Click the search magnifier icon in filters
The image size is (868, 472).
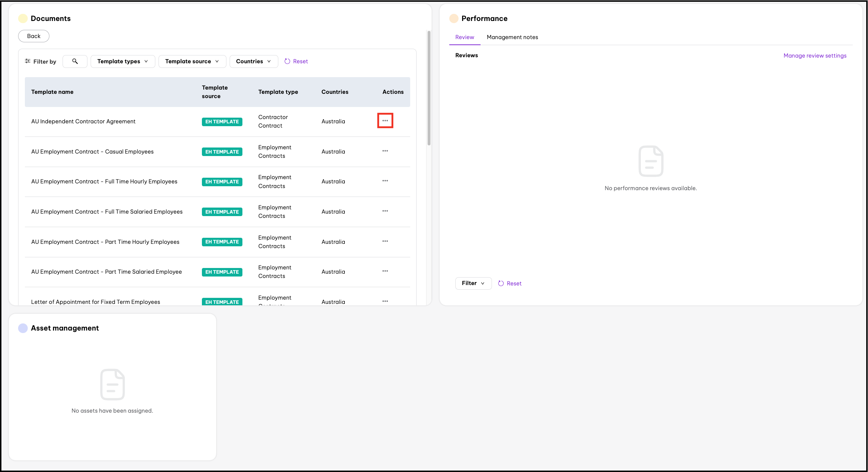click(x=75, y=61)
